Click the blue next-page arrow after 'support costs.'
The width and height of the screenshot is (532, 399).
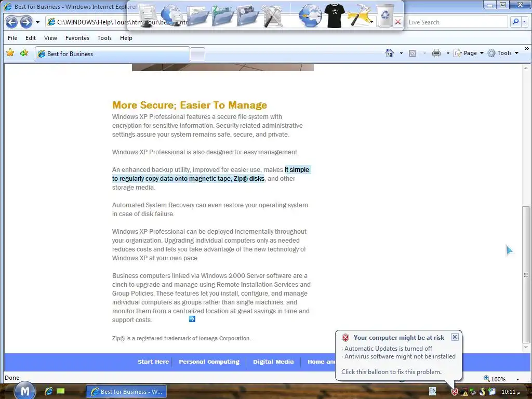(192, 319)
